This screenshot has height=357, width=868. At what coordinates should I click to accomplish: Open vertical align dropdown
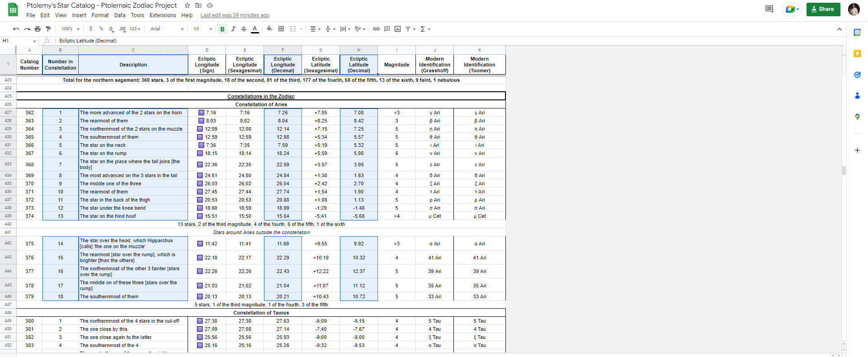click(x=330, y=29)
